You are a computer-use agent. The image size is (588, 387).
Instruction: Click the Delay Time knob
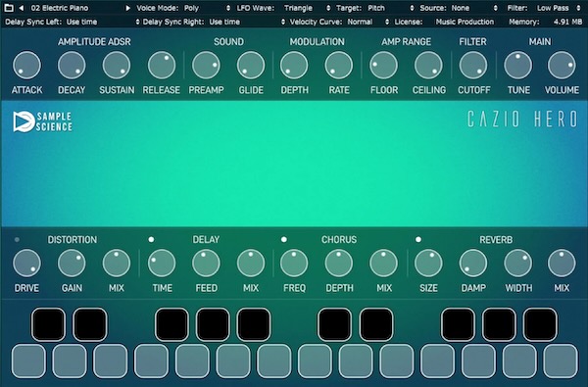point(162,264)
